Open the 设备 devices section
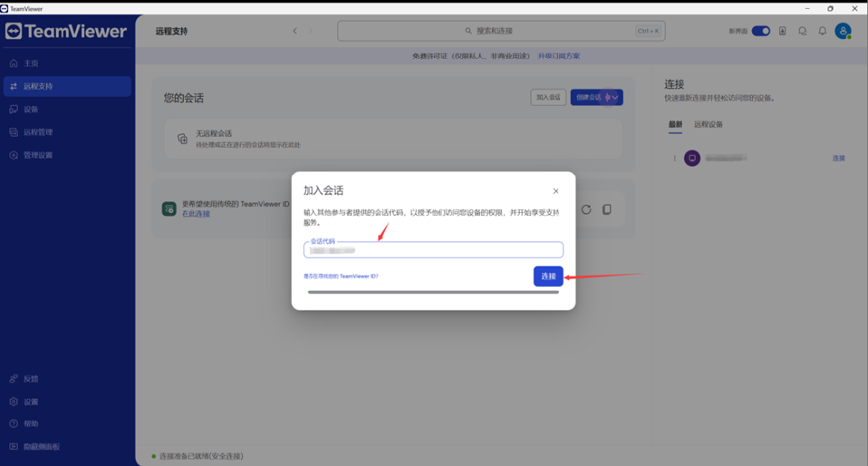868x466 pixels. point(67,109)
